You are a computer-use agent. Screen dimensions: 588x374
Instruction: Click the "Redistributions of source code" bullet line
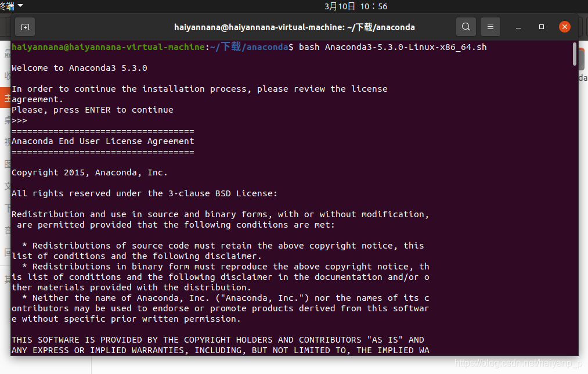coord(223,246)
